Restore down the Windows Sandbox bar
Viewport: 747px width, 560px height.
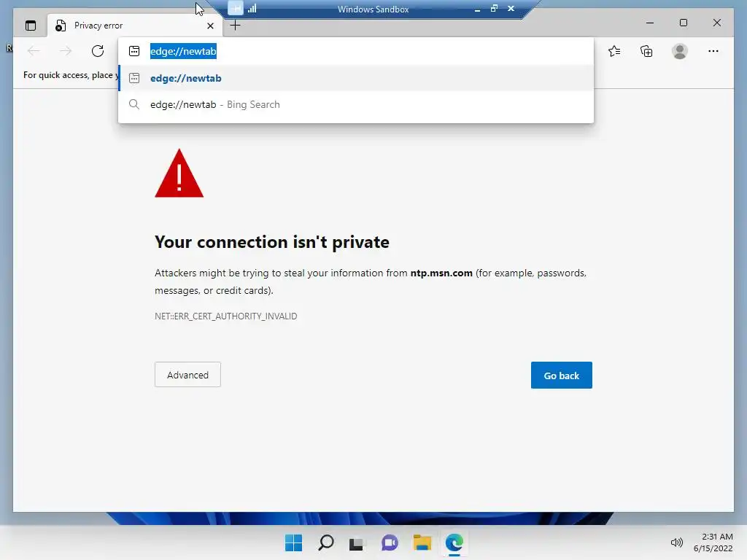[494, 8]
